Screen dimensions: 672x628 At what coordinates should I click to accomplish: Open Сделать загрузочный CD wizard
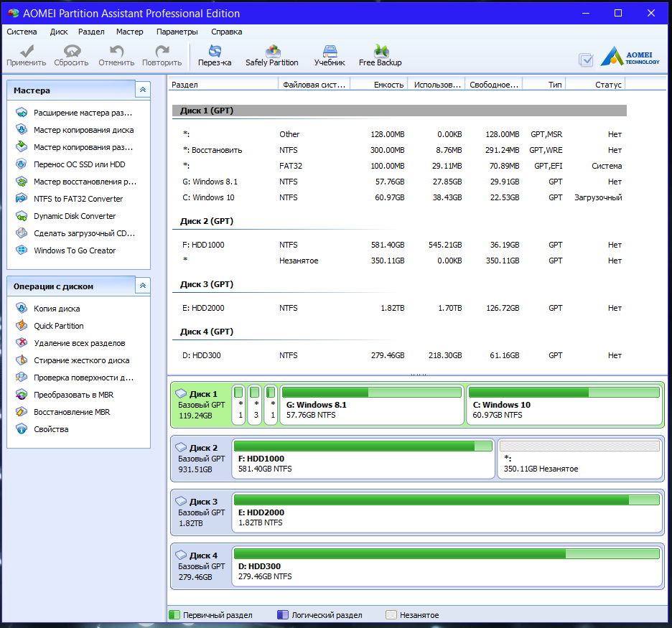(x=76, y=233)
